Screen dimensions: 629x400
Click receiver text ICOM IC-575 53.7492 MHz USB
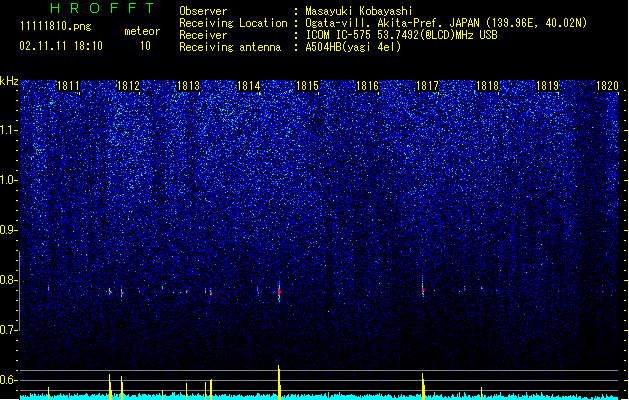(401, 35)
